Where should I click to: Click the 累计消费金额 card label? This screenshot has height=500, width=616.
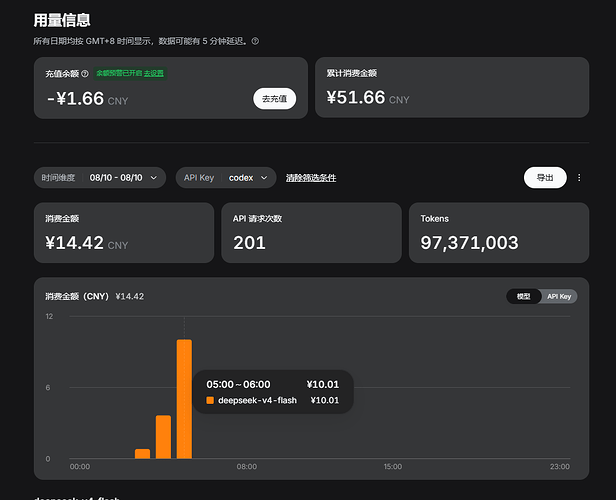click(352, 73)
